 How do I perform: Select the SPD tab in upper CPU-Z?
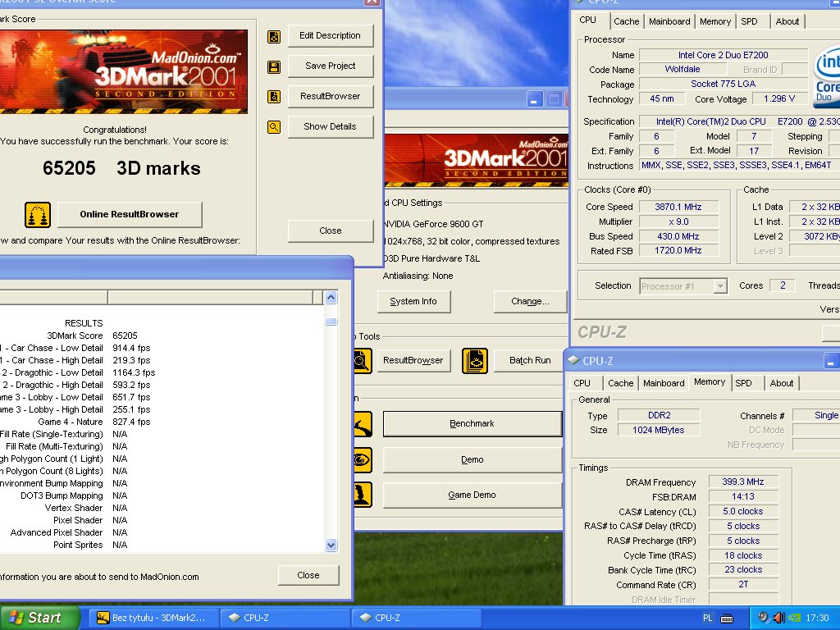pos(750,21)
